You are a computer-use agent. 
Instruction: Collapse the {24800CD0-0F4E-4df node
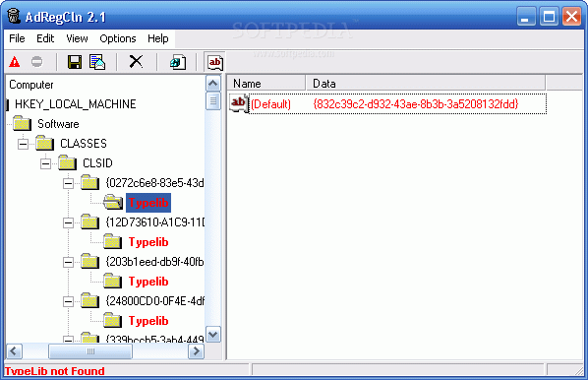click(x=68, y=301)
